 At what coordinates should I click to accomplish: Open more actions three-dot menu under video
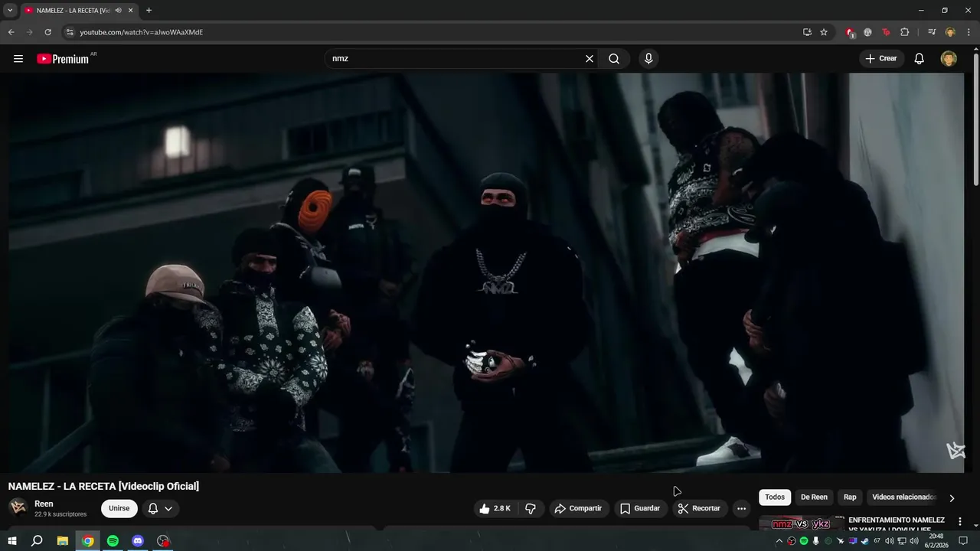point(741,508)
